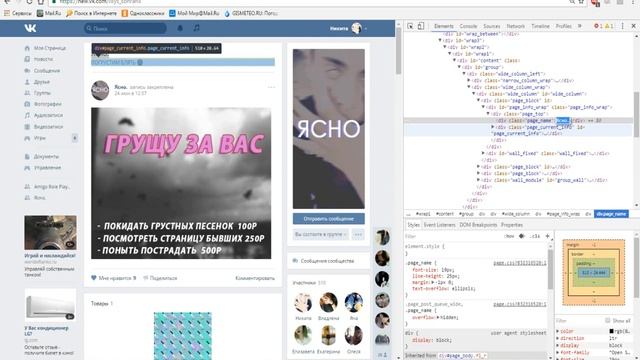
Task: Open Messages in VK sidebar
Action: point(47,71)
